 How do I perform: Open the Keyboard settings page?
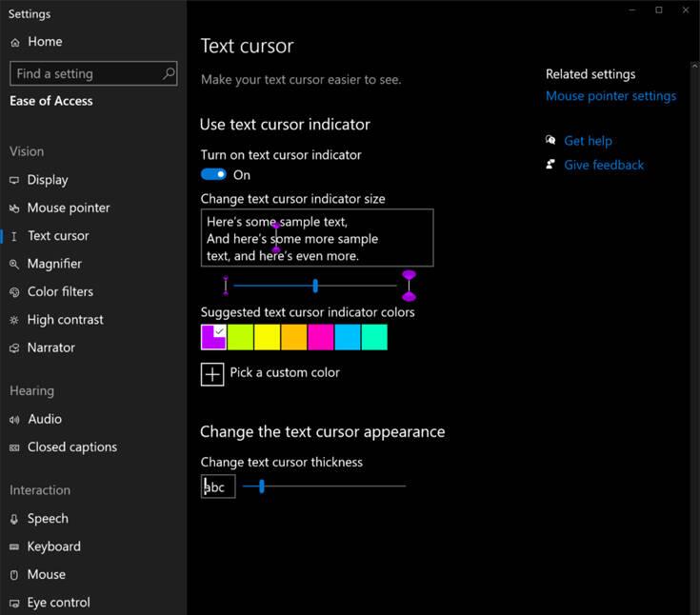pyautogui.click(x=53, y=546)
